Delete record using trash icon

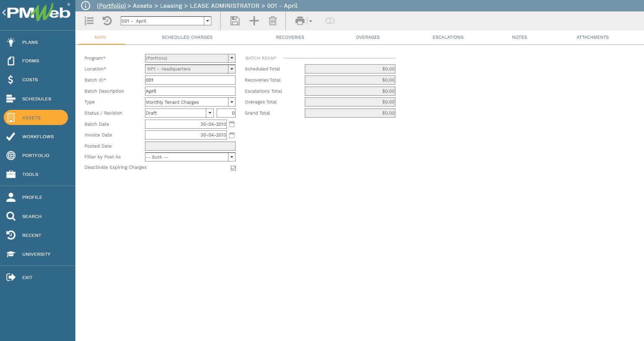coord(273,21)
